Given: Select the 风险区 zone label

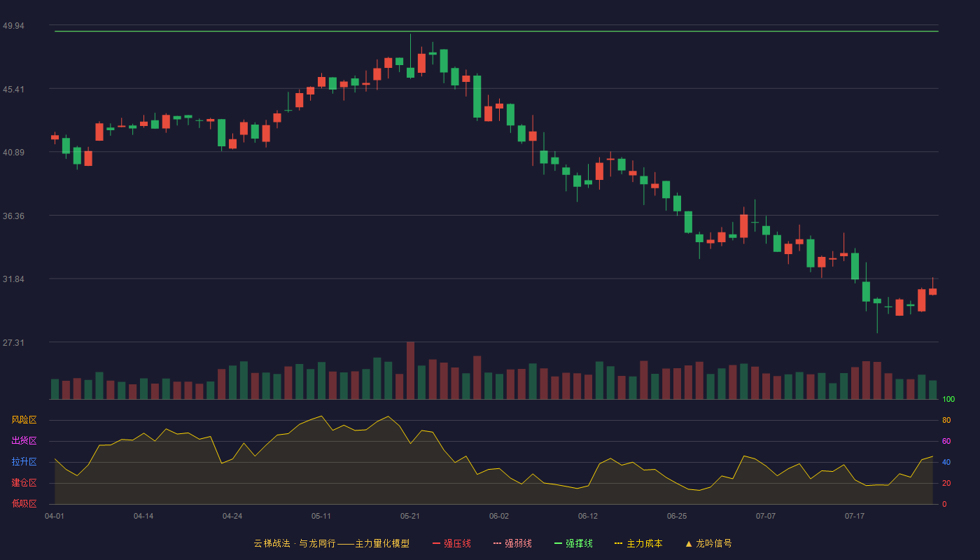Looking at the screenshot, I should pos(24,420).
